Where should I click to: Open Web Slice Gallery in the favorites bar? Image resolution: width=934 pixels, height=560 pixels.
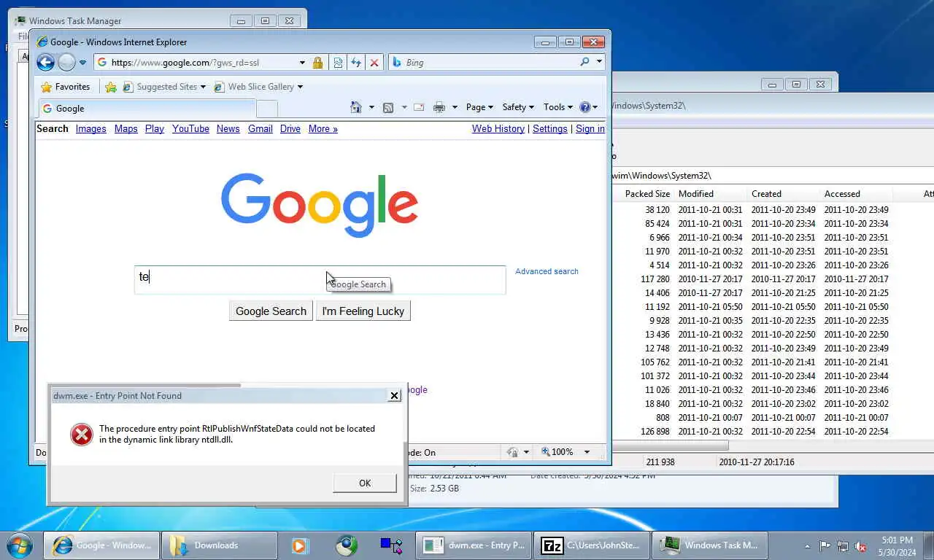[258, 87]
